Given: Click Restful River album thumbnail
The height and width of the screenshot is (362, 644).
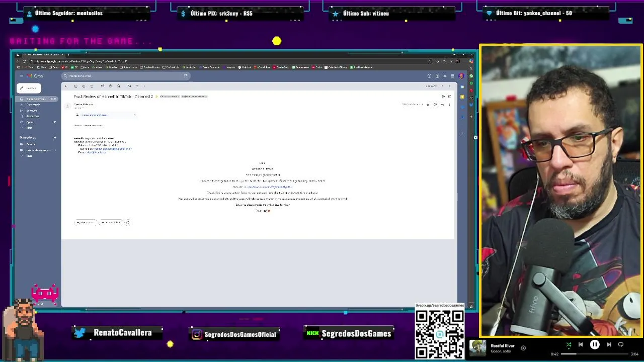Looking at the screenshot, I should (478, 348).
